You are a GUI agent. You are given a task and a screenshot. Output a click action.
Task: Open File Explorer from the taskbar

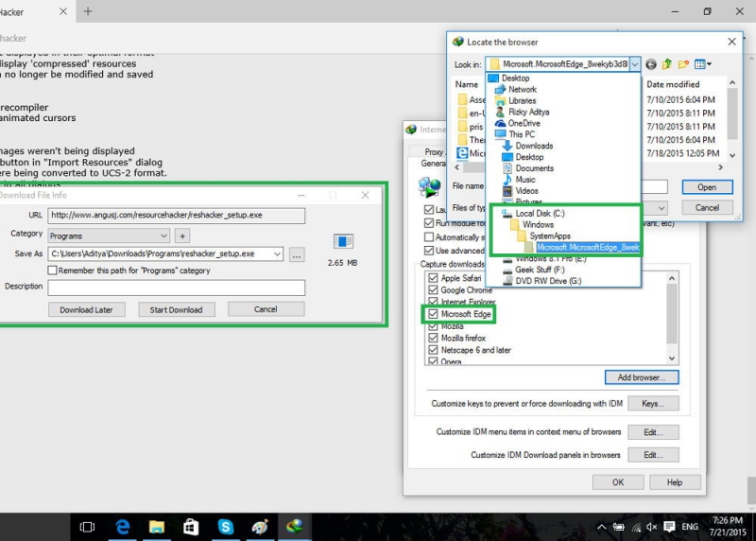pos(157,527)
